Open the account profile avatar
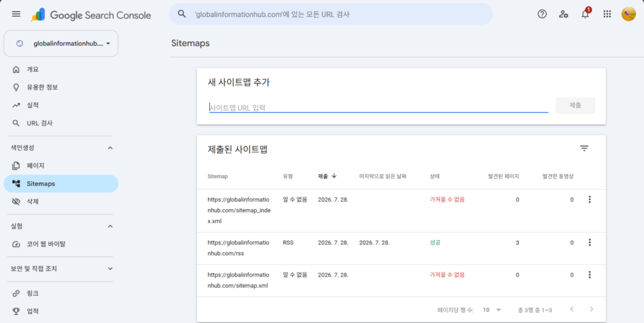Viewport: 644px width, 323px height. [x=628, y=14]
